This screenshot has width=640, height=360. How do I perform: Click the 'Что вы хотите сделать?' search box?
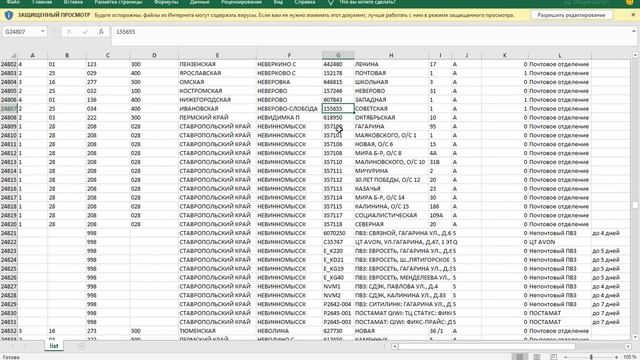click(367, 2)
